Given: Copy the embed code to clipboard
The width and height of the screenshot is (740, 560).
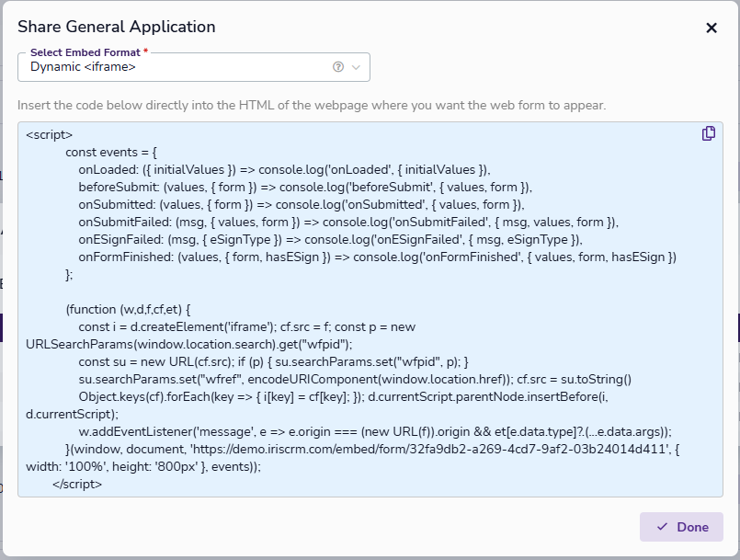Looking at the screenshot, I should click(x=708, y=134).
